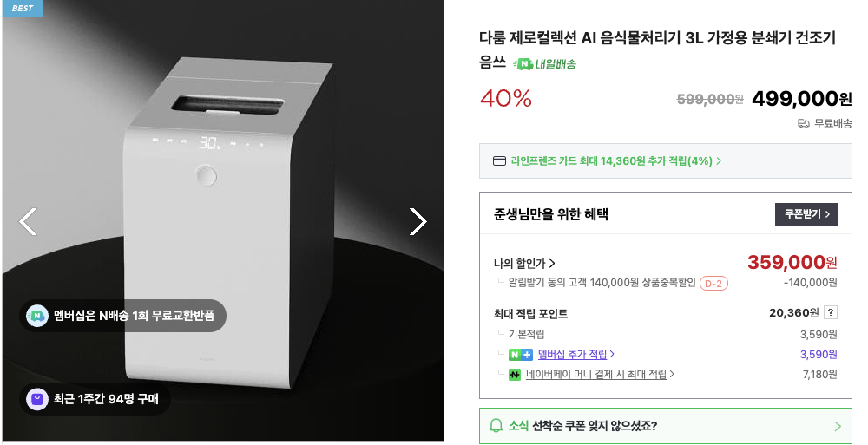Open 라인프렌즈 카드 추가 적립 details
This screenshot has width=868, height=445.
click(616, 160)
